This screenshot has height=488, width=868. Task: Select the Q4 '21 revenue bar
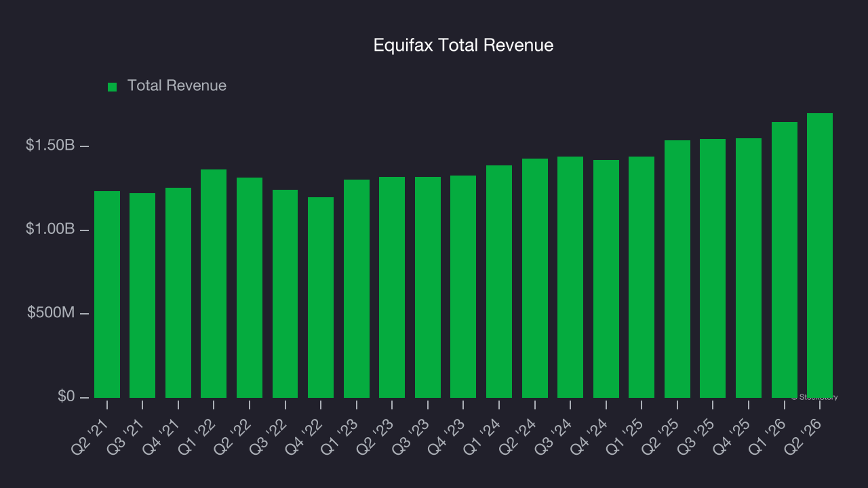coord(178,293)
